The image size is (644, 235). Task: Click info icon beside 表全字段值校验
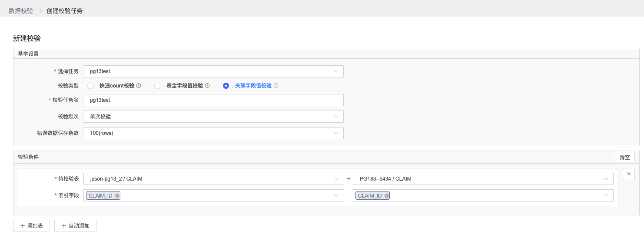coord(207,86)
